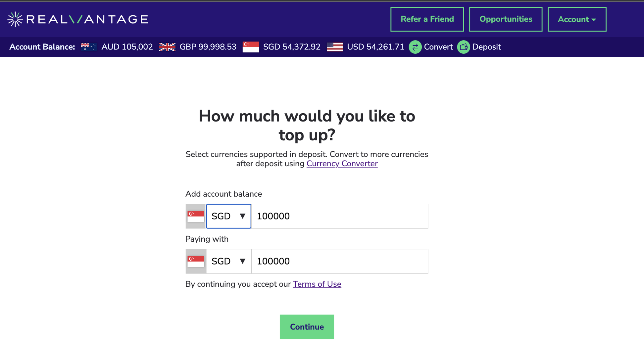This screenshot has height=353, width=644.
Task: Open the Refer a Friend page
Action: [427, 19]
